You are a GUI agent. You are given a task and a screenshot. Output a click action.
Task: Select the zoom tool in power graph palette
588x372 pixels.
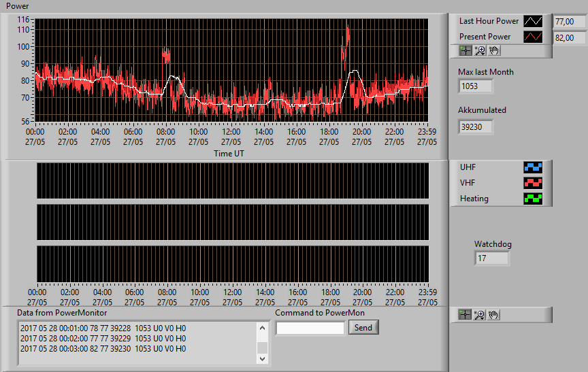[480, 50]
